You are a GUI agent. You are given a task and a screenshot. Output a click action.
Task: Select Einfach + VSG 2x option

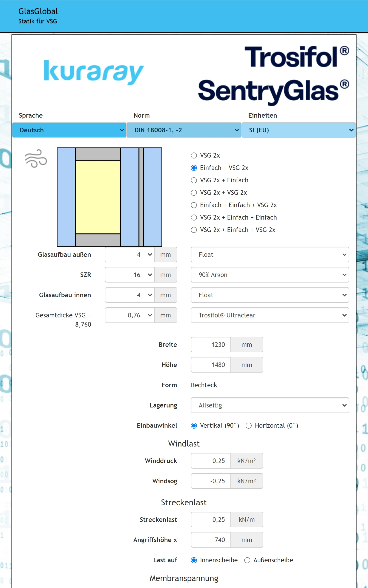[x=194, y=168]
